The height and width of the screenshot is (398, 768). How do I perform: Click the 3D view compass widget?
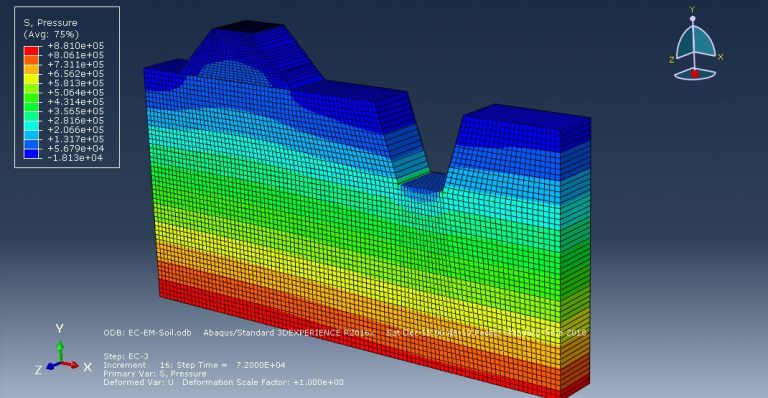695,44
